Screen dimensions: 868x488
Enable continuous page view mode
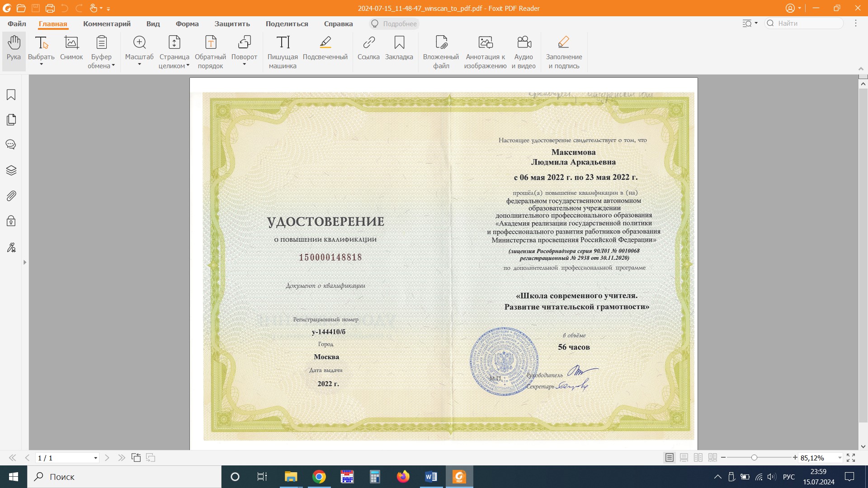click(684, 458)
